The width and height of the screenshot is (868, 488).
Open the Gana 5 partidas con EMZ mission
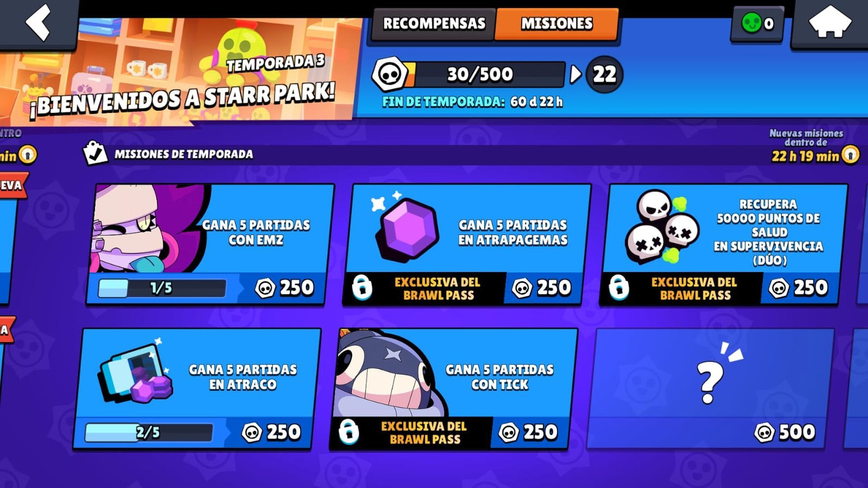[210, 244]
